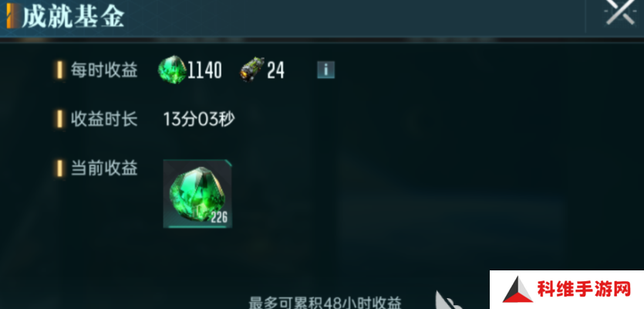
Task: Click the number 24 beside ammo icon
Action: 275,70
